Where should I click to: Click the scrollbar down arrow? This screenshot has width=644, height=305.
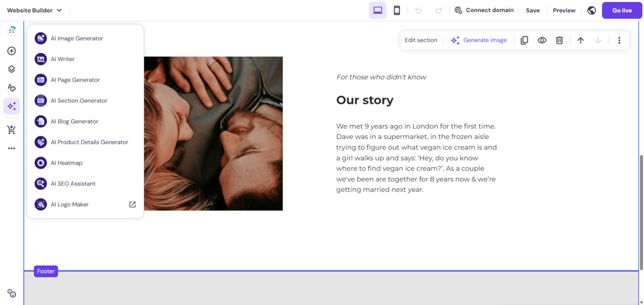pos(641,302)
